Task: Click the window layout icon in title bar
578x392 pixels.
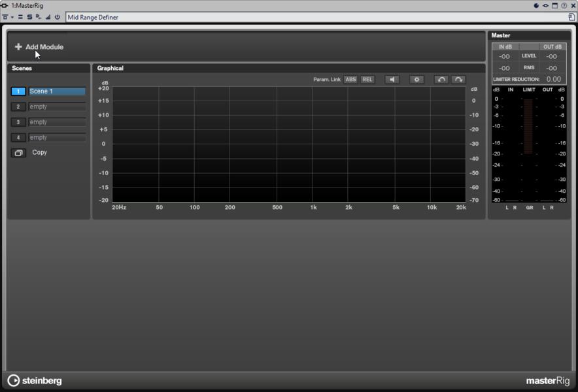Action: pyautogui.click(x=554, y=5)
